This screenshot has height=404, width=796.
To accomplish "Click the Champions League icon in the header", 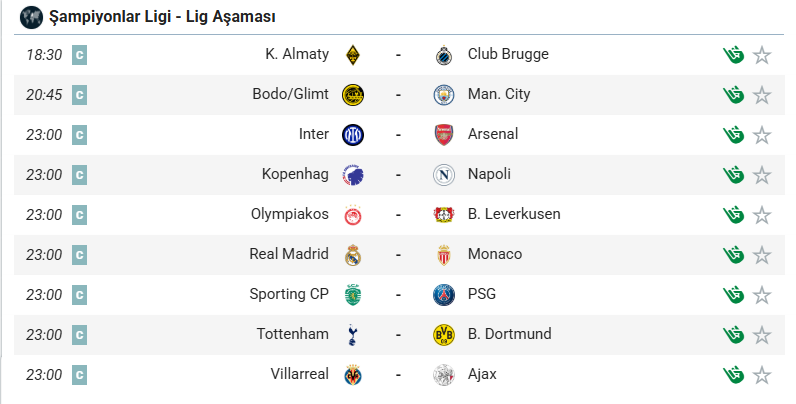I will click(x=31, y=17).
